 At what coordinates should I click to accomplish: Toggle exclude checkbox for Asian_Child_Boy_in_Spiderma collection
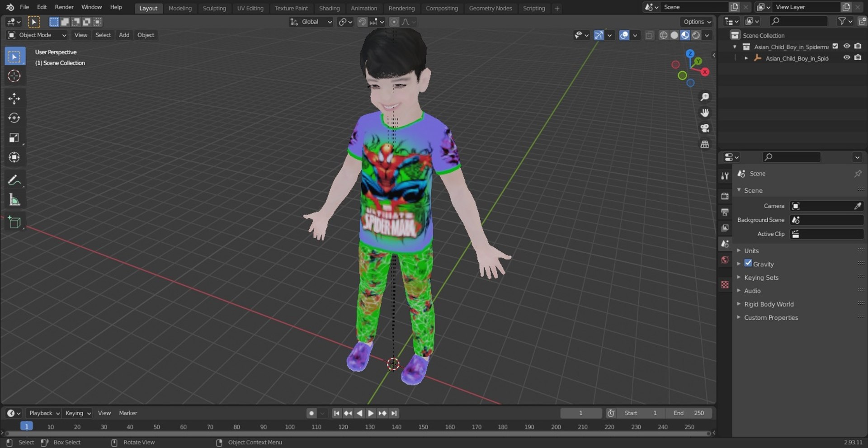(x=835, y=46)
